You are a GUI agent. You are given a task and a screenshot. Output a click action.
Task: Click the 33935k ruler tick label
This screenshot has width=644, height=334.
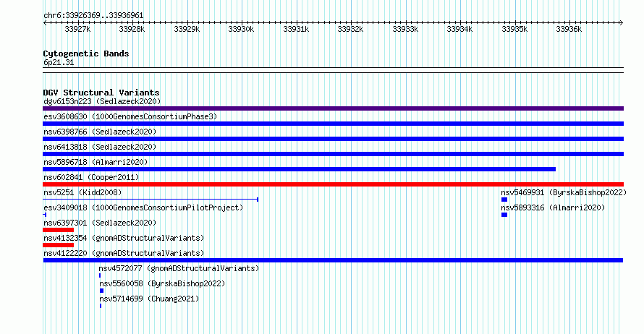[514, 29]
